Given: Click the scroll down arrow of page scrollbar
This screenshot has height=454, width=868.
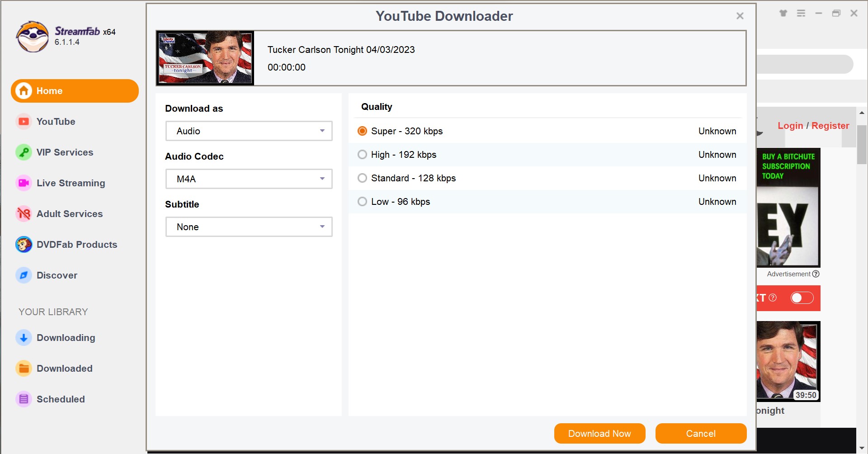Looking at the screenshot, I should point(862,448).
